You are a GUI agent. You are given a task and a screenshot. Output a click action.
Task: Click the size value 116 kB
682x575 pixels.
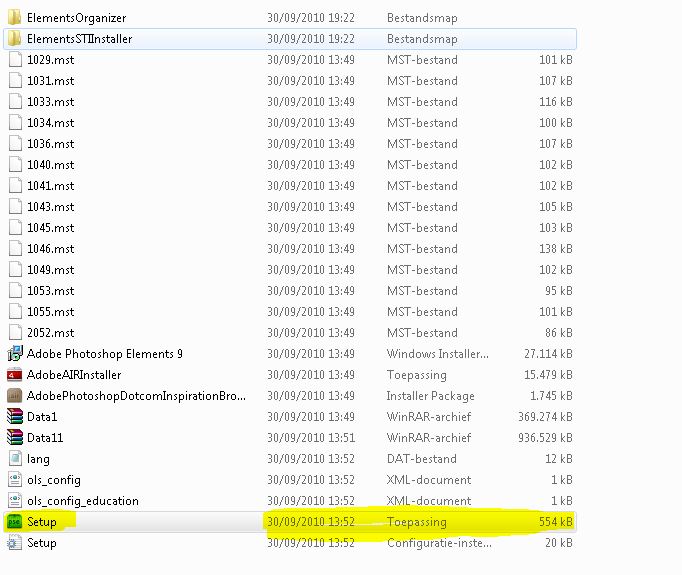coord(556,102)
